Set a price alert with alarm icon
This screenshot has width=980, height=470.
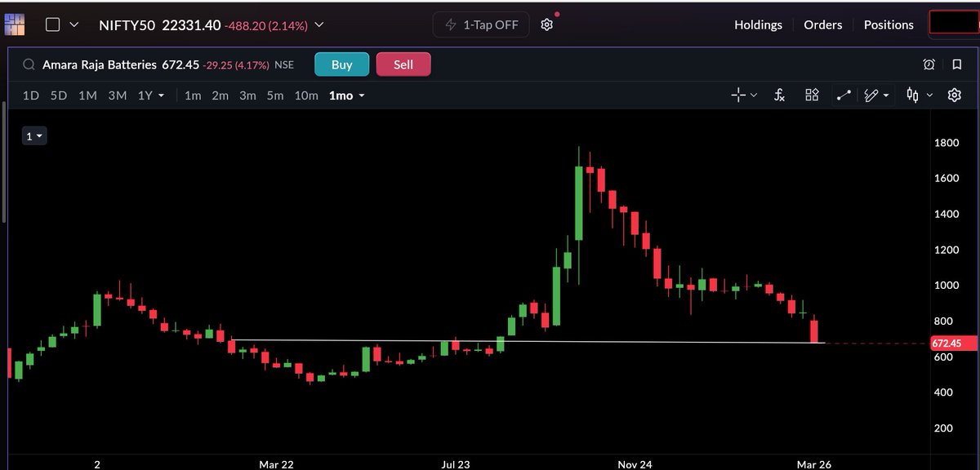929,64
